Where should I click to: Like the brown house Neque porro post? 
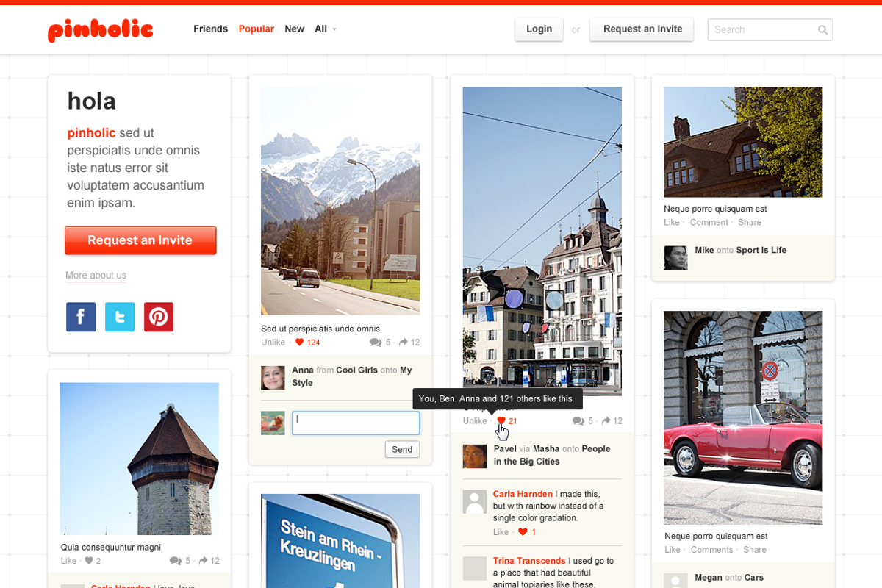[672, 222]
